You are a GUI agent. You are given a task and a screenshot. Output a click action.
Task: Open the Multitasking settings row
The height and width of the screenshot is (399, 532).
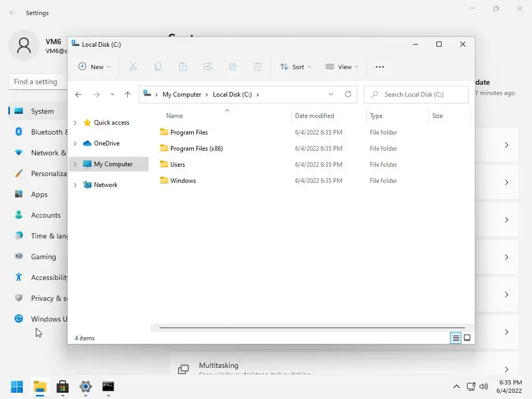(344, 364)
